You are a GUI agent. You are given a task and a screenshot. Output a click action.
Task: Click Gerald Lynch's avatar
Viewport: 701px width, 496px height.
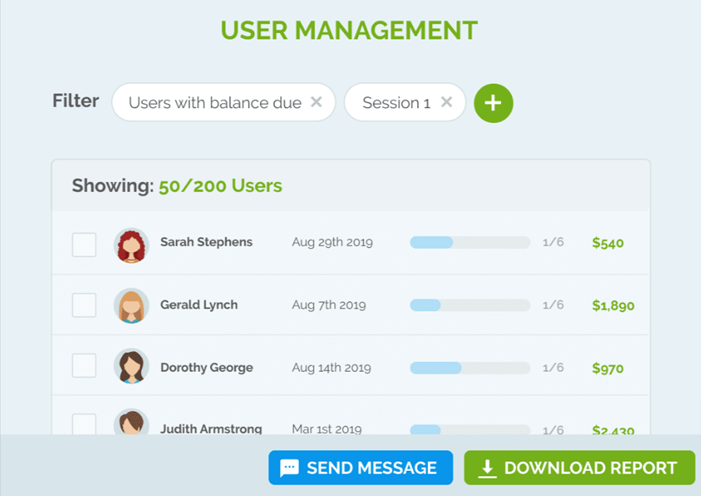tap(131, 306)
